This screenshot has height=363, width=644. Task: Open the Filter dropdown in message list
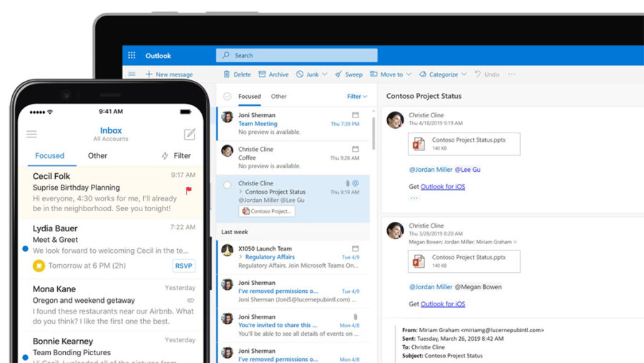tap(357, 96)
